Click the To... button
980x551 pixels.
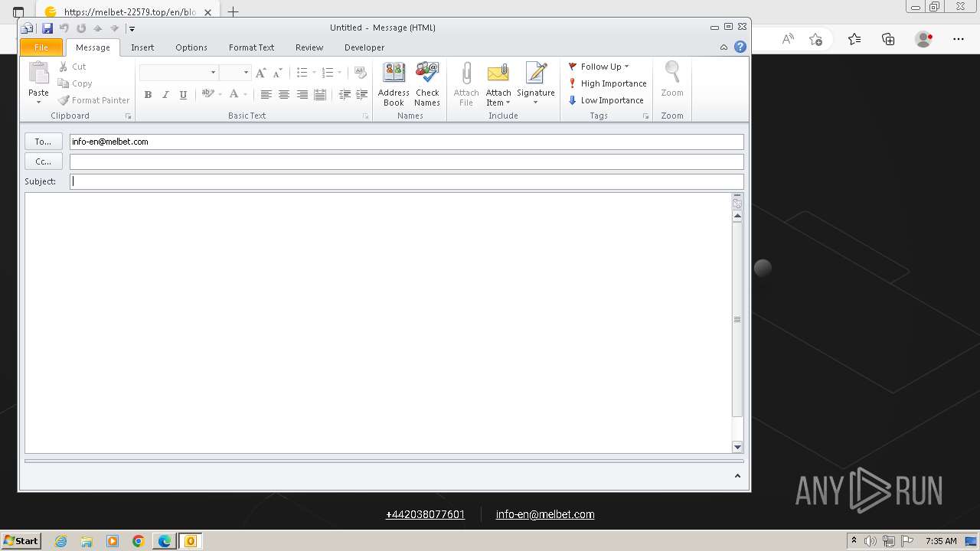tap(43, 142)
